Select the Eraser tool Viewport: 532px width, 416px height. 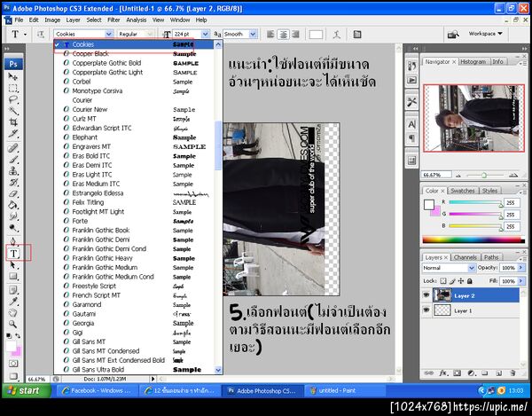[x=13, y=193]
